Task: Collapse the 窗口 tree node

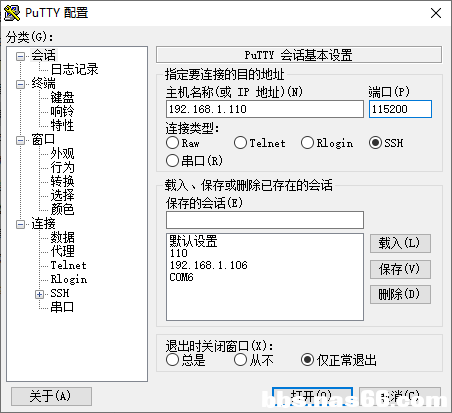Action: (20, 140)
